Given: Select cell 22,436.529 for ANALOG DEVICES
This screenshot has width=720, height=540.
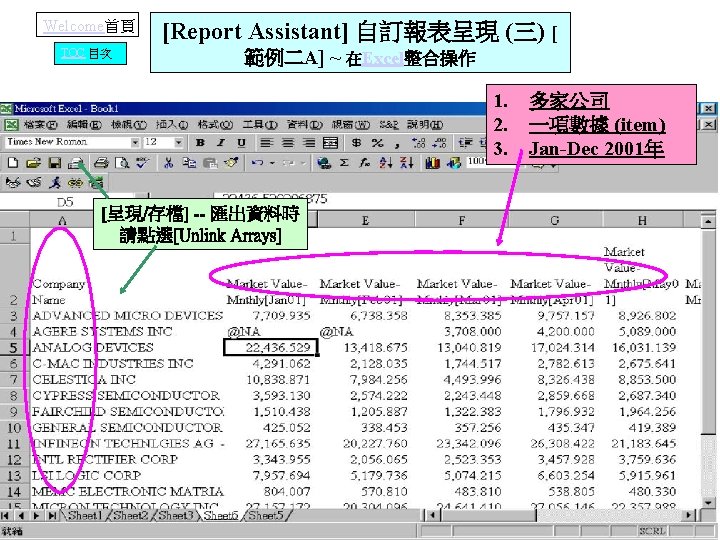Looking at the screenshot, I should tap(270, 348).
